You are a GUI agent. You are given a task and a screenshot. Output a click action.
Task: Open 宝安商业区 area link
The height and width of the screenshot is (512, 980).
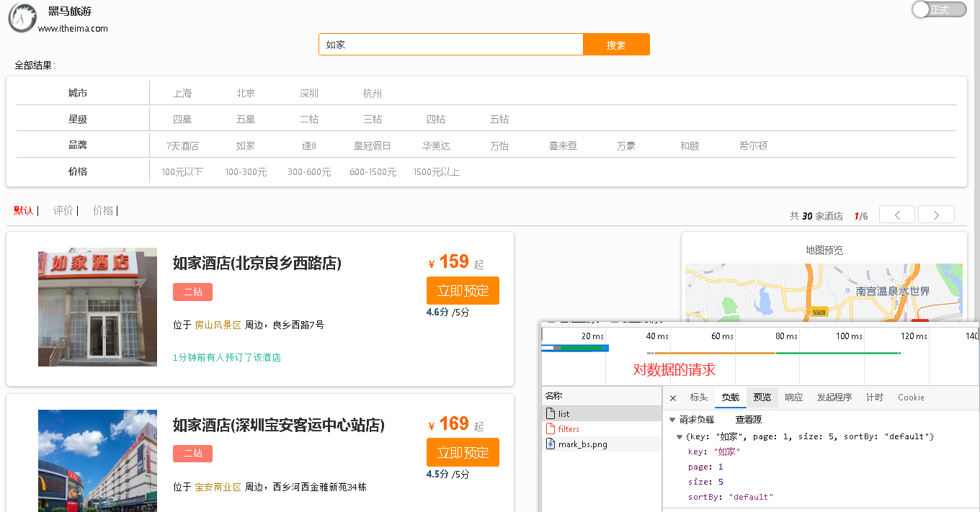click(218, 487)
